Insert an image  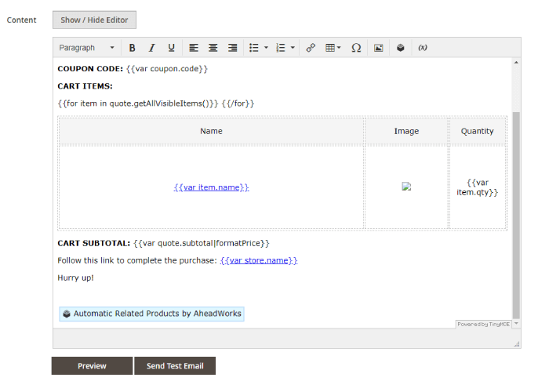tap(379, 48)
